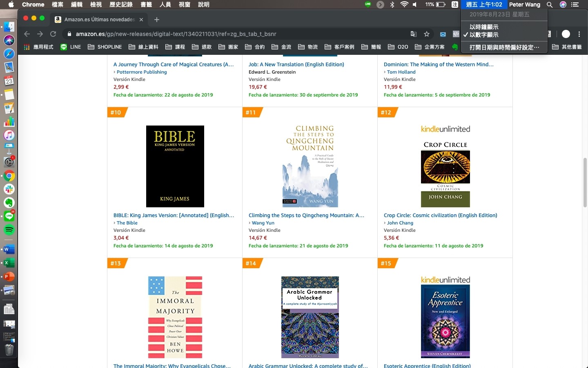Launch Siri from the Dock

(9, 40)
